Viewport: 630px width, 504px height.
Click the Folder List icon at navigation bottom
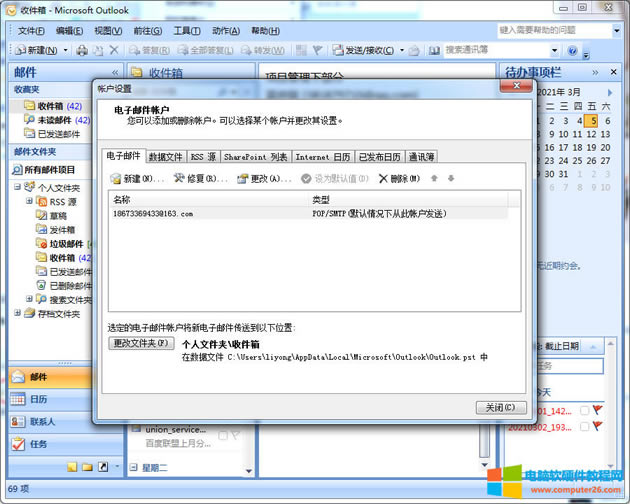pos(87,467)
